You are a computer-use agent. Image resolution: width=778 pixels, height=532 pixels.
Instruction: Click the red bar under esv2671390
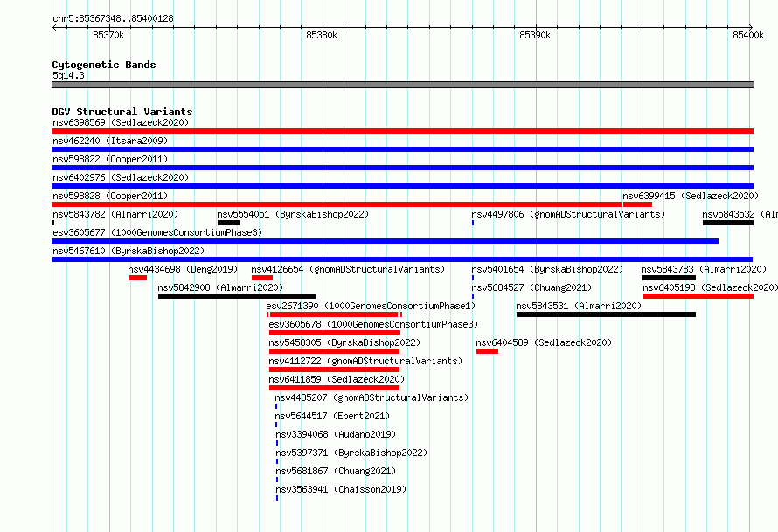(334, 314)
